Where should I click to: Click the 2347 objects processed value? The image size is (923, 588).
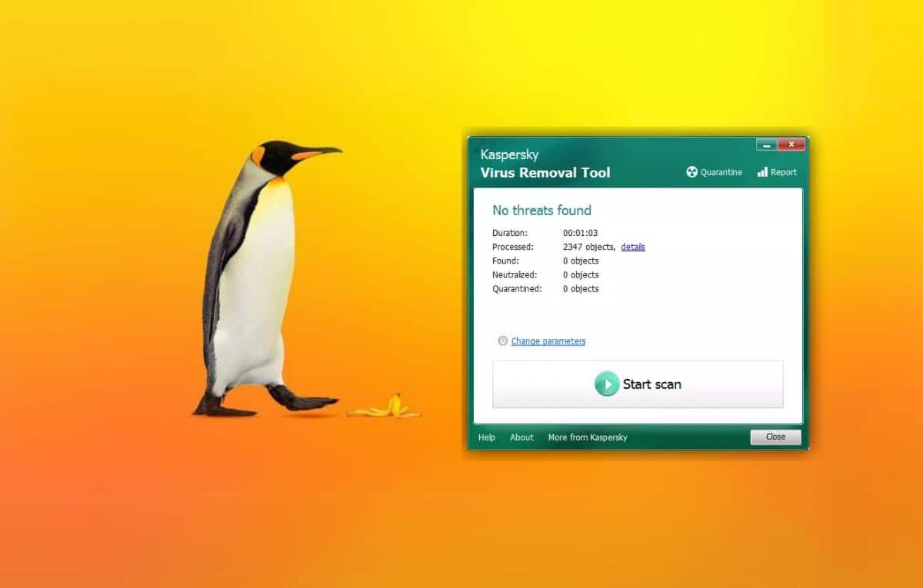point(588,247)
